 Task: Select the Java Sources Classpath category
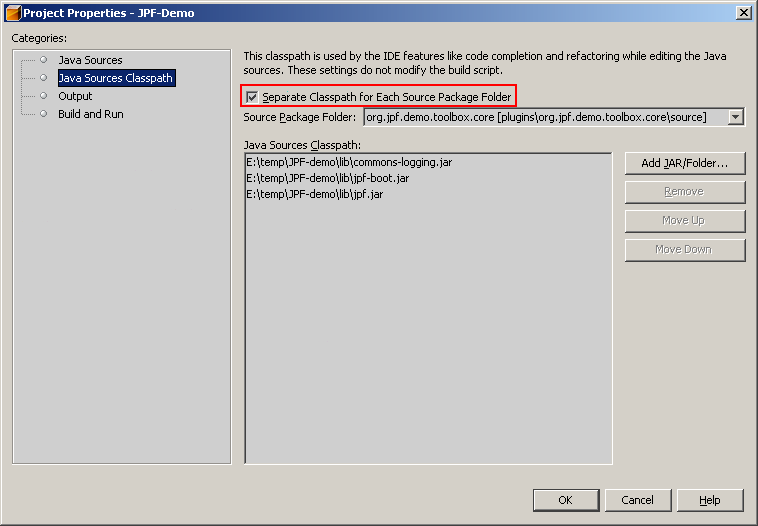click(115, 78)
